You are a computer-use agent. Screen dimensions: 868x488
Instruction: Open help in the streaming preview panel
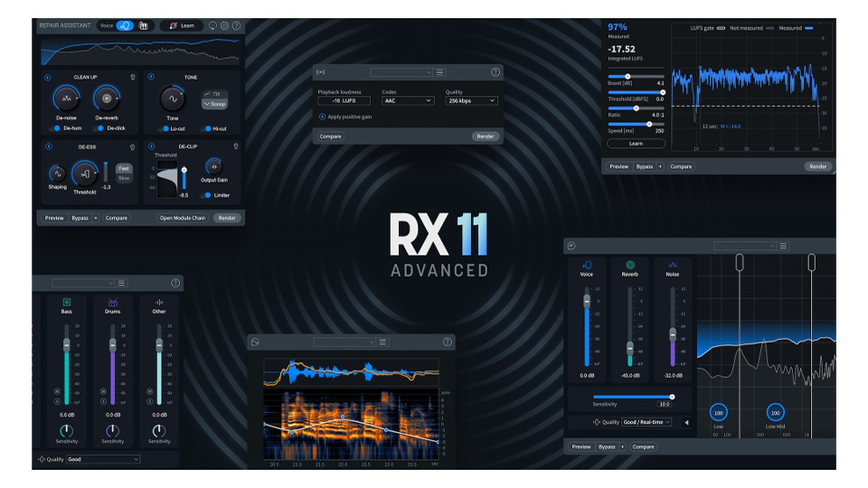(495, 72)
